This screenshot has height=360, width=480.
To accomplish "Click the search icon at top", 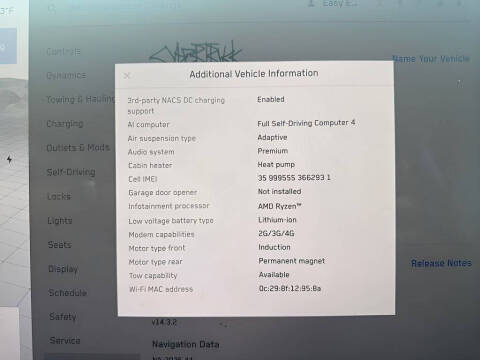I will pos(52,9).
